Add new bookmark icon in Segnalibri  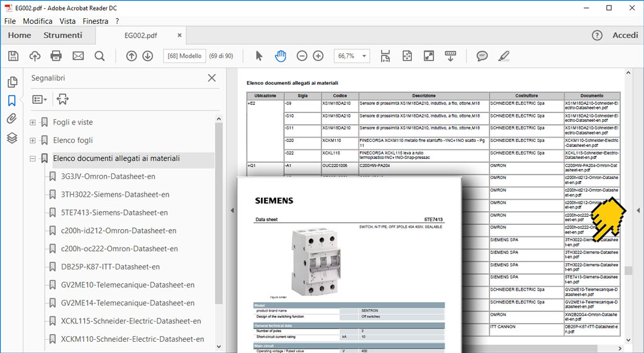62,99
